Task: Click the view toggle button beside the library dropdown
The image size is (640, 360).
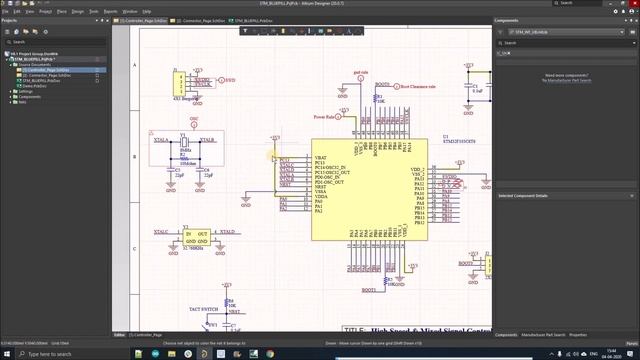Action: [x=632, y=32]
